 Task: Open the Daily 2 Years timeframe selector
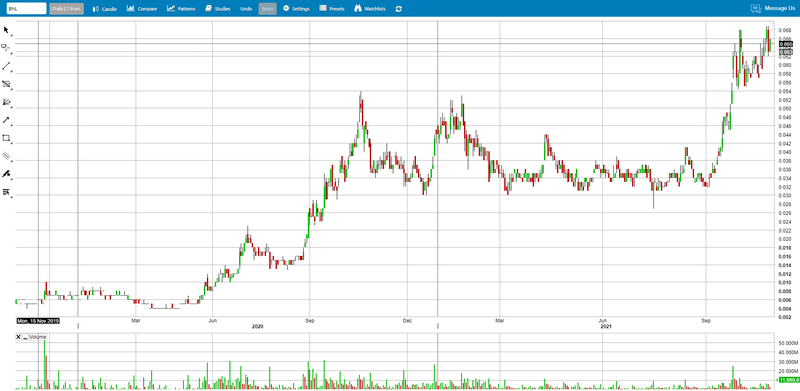tap(66, 9)
